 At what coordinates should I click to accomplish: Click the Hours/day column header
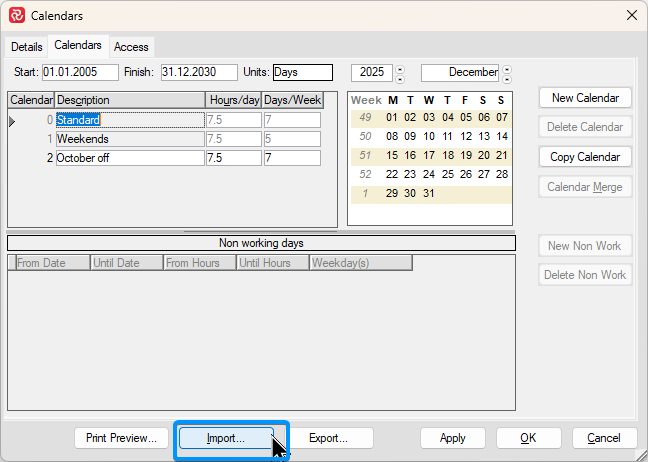233,100
